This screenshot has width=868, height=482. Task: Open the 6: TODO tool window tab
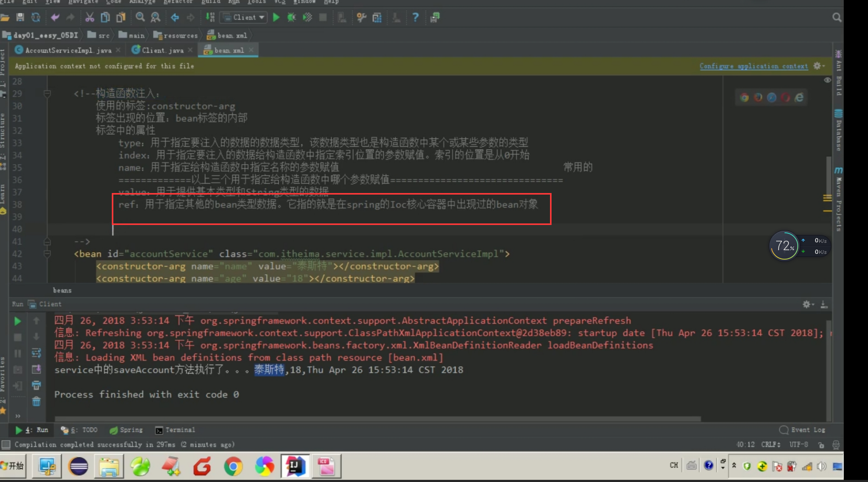(79, 430)
